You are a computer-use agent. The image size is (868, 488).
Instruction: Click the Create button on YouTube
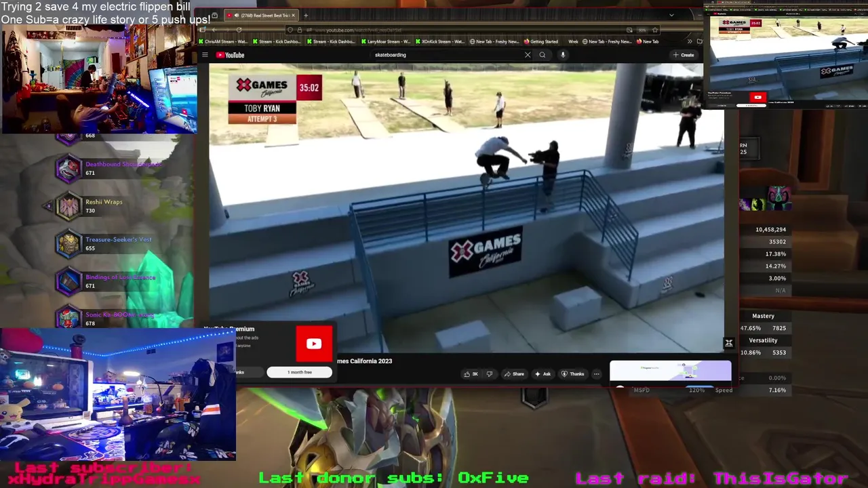684,55
